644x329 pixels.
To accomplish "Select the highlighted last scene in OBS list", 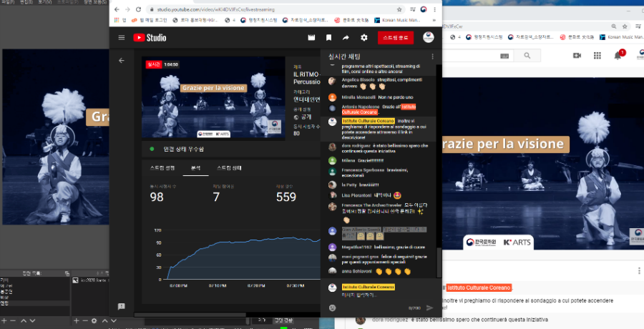I will tap(35, 303).
